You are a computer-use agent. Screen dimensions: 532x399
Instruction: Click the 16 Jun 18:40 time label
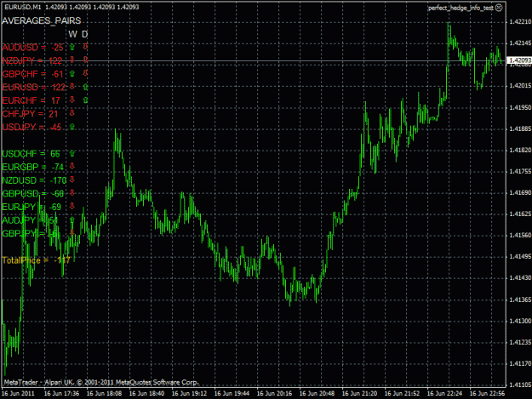(x=146, y=393)
